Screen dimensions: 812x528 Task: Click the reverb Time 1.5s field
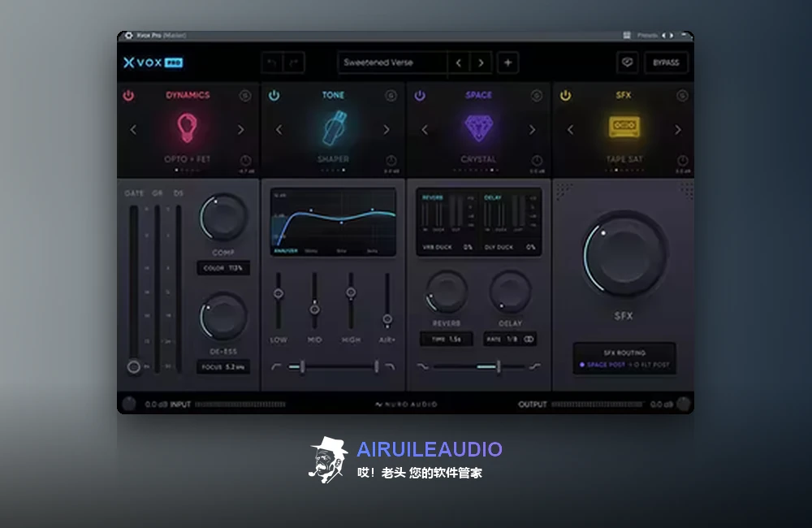coord(447,340)
